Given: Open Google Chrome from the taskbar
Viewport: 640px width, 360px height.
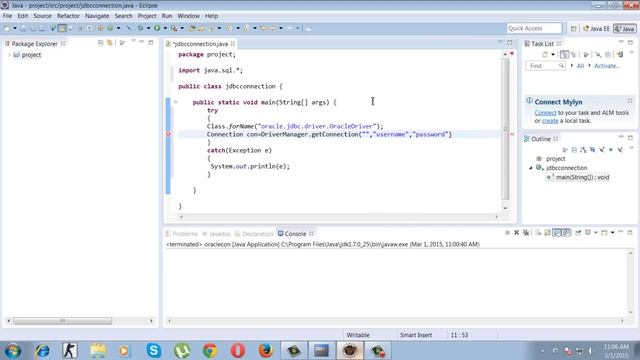Looking at the screenshot, I should pyautogui.click(x=210, y=351).
